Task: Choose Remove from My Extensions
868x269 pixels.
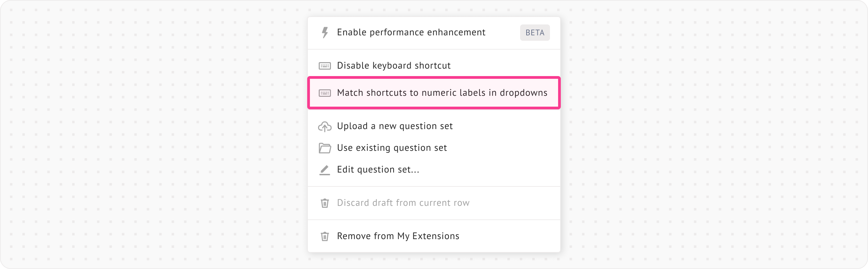Action: point(398,236)
